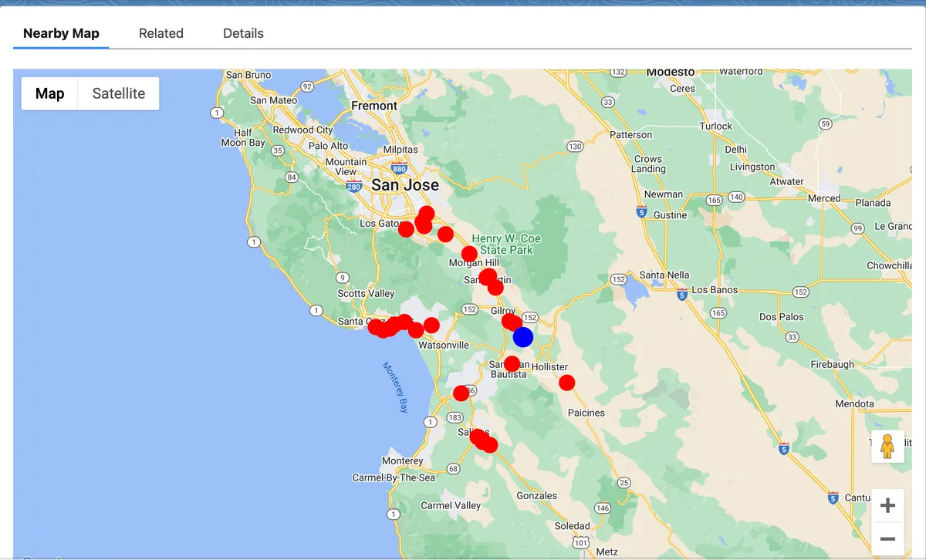The width and height of the screenshot is (926, 560).
Task: Click the red marker at Morgan Hill
Action: coord(469,254)
